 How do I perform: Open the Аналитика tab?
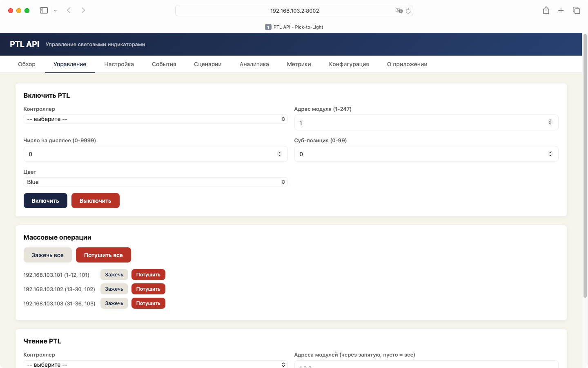254,64
